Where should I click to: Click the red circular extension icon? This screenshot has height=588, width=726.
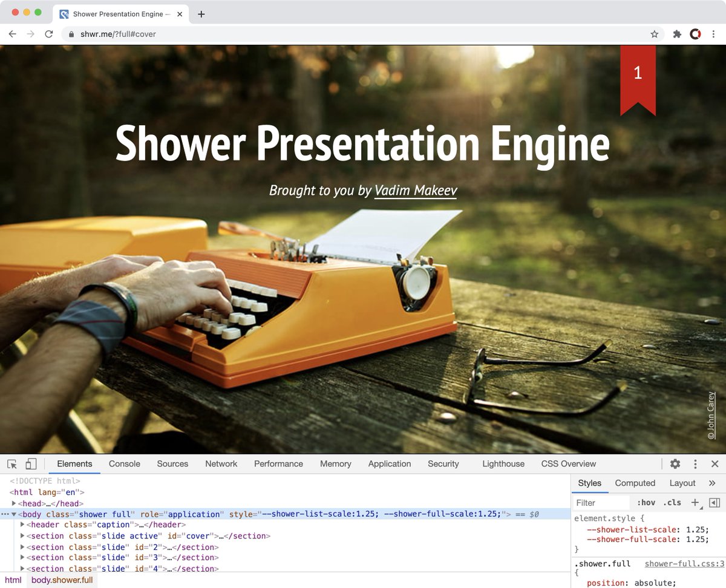[x=696, y=34]
